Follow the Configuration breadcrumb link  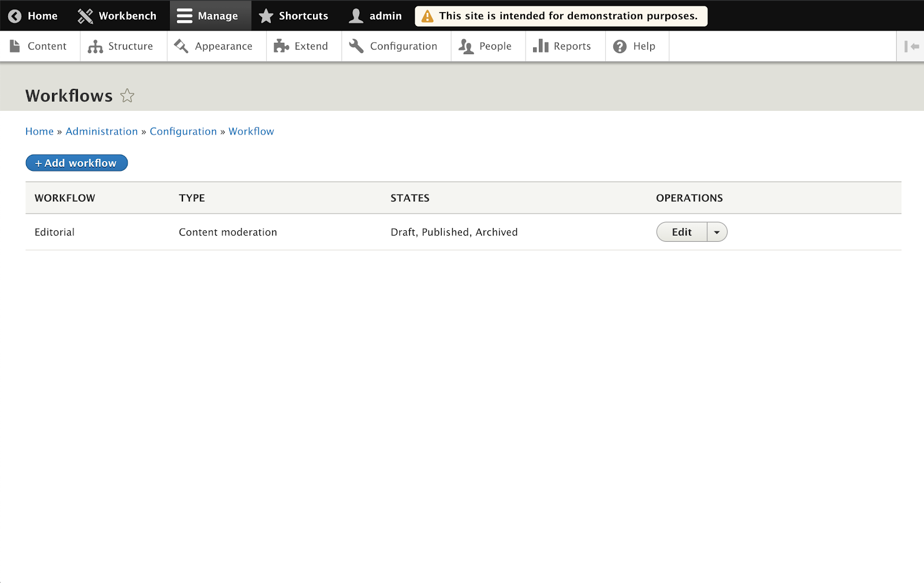[183, 132]
